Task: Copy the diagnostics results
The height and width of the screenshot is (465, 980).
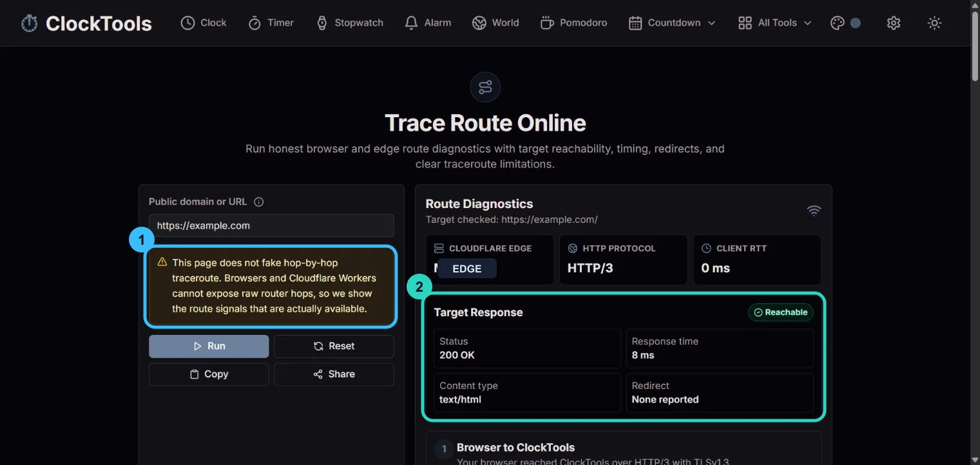Action: pyautogui.click(x=209, y=374)
